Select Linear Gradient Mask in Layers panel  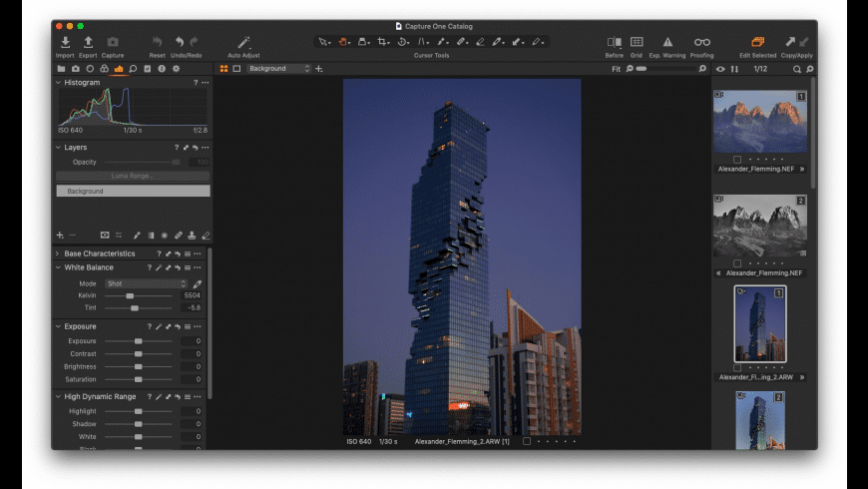point(151,236)
